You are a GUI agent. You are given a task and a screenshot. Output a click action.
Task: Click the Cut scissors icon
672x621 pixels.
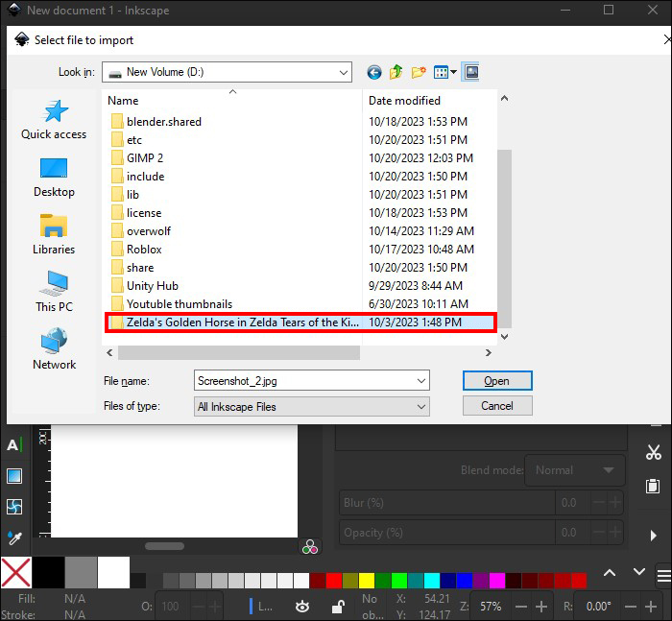653,452
